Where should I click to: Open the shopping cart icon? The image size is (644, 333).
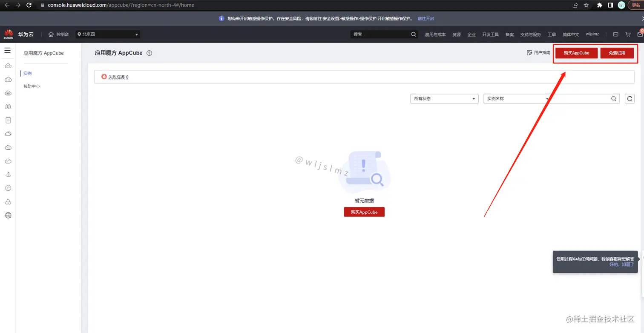[x=628, y=34]
